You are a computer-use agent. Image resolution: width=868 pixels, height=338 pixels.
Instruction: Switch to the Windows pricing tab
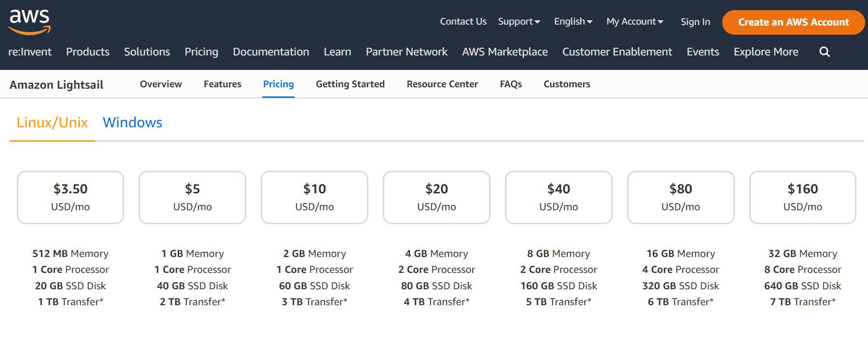(132, 122)
